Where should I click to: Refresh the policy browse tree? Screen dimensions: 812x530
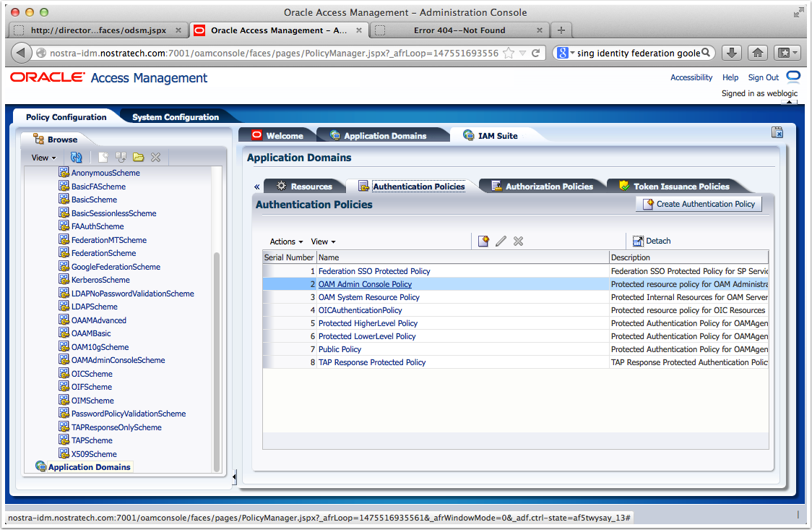pos(77,157)
